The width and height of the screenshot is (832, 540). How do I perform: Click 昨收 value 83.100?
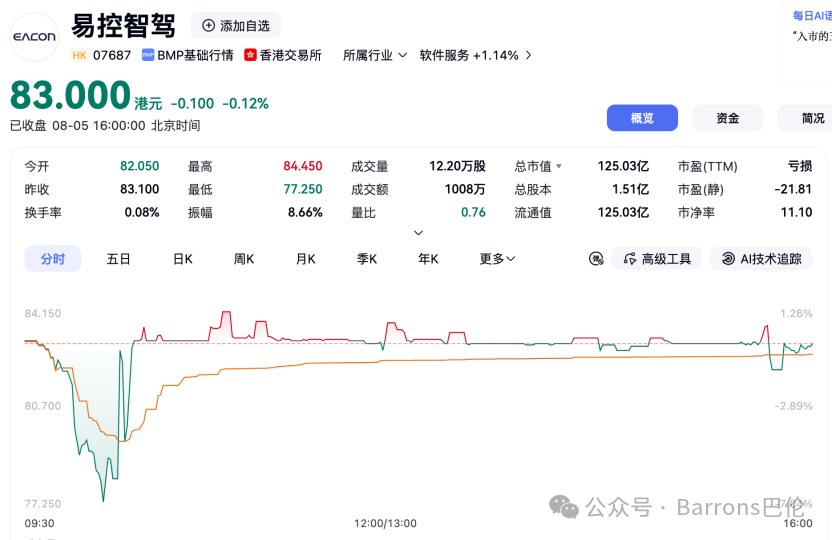coord(140,189)
